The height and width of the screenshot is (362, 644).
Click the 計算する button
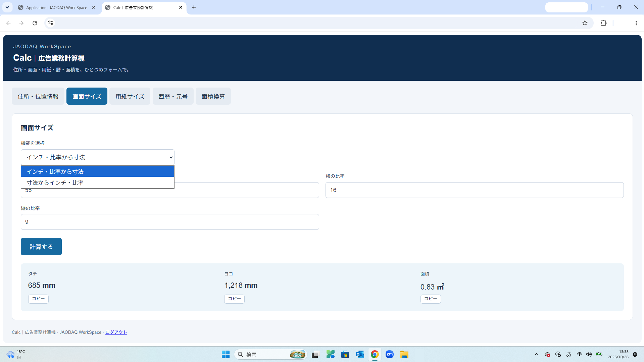click(41, 247)
